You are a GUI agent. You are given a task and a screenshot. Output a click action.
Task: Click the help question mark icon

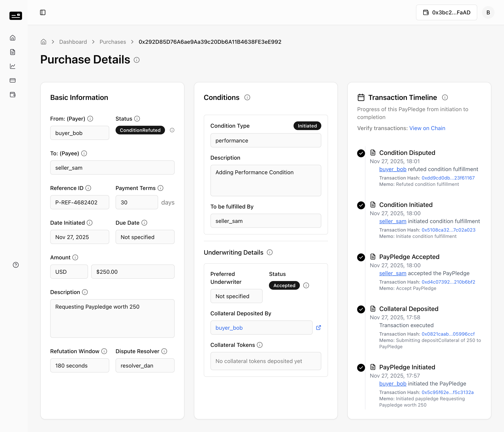16,265
